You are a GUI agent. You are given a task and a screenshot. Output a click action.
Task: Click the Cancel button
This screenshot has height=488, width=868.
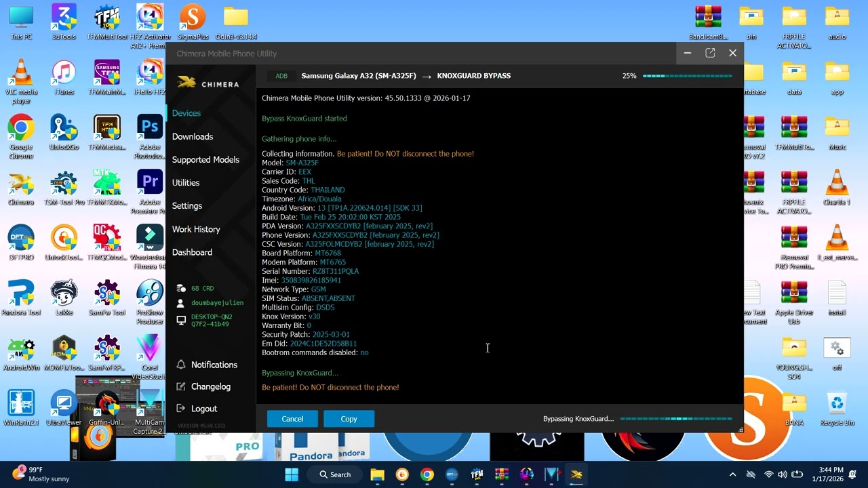[x=292, y=419]
